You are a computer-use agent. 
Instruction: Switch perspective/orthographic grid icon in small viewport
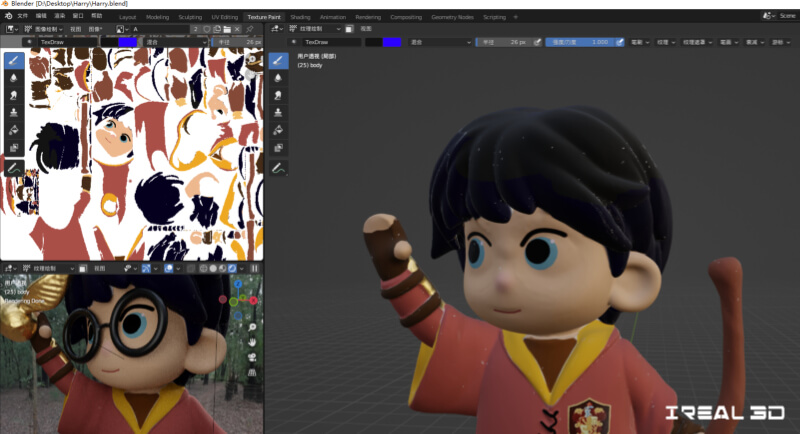[252, 372]
